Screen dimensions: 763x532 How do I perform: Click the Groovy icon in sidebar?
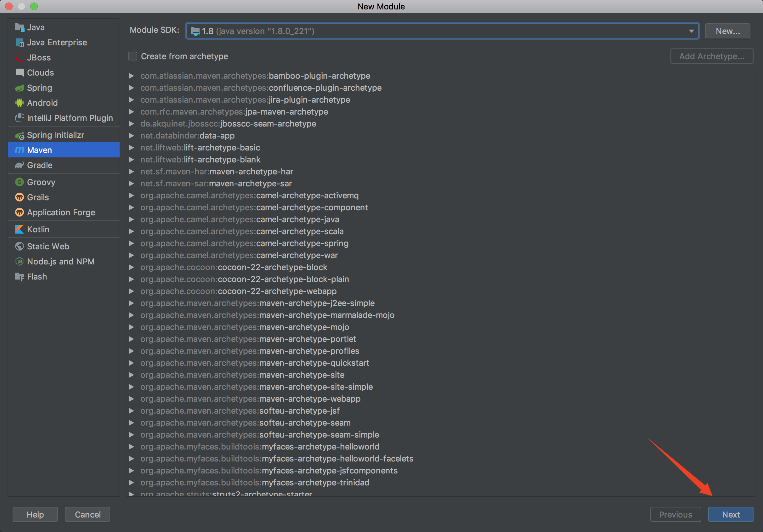[x=19, y=182]
